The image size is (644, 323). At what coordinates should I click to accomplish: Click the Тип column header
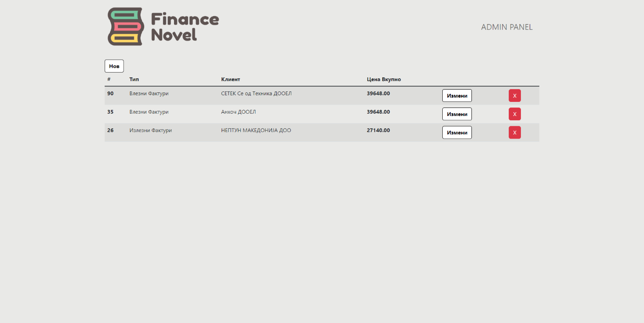(x=134, y=79)
